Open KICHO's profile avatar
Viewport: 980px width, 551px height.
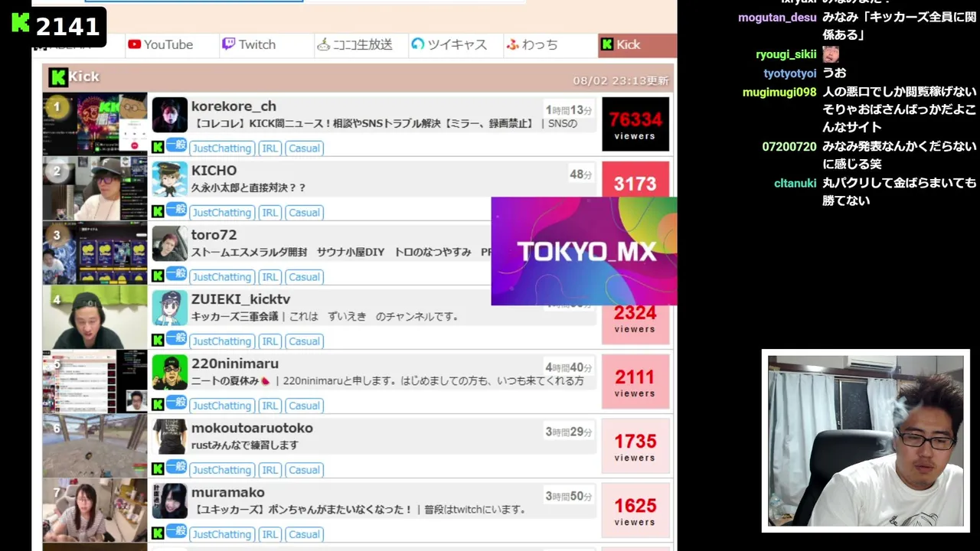170,179
